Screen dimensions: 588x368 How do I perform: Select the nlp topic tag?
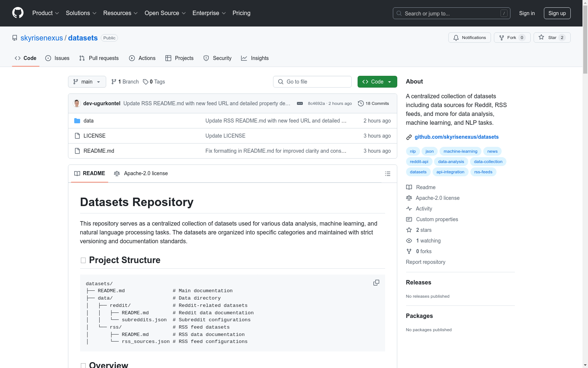[413, 151]
